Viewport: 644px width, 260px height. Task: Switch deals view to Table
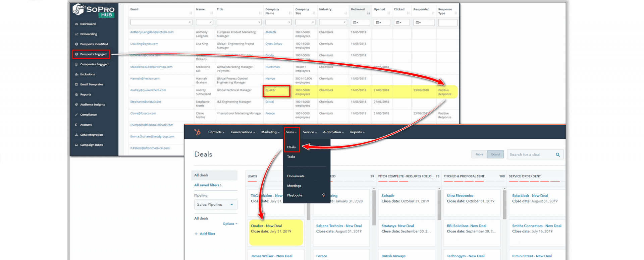479,154
